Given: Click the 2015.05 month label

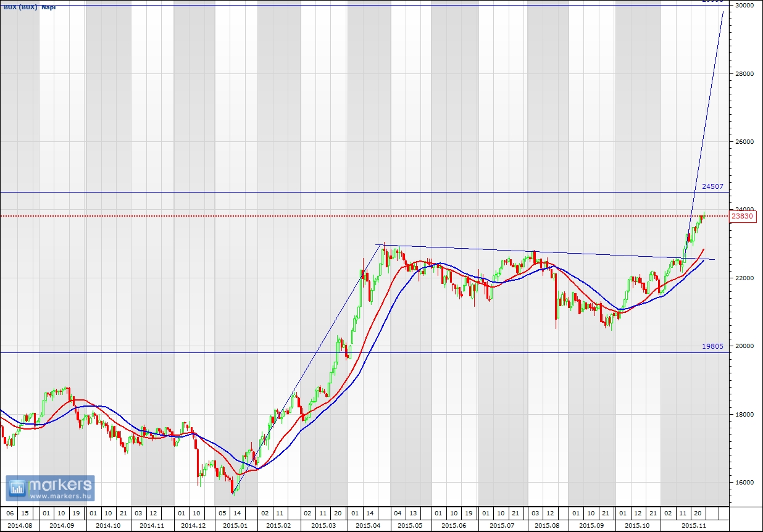Looking at the screenshot, I should point(410,525).
